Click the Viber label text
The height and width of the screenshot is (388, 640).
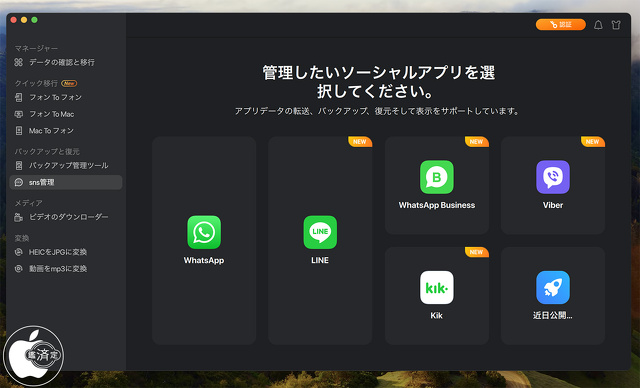pyautogui.click(x=553, y=205)
